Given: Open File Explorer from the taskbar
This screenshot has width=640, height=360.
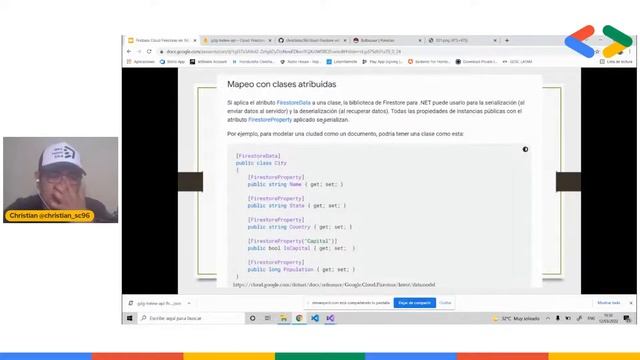Looking at the screenshot, I should [x=283, y=318].
